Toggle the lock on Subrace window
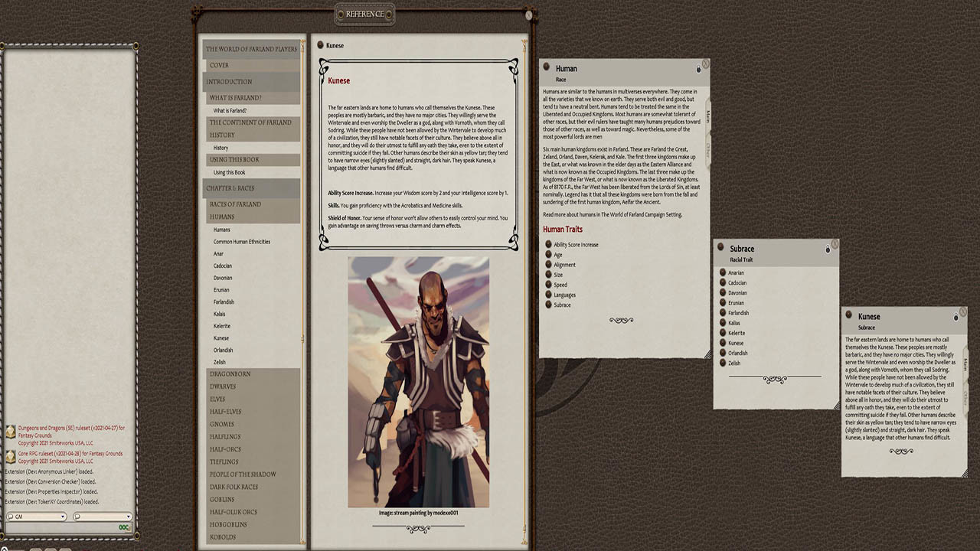980x551 pixels. [x=828, y=249]
